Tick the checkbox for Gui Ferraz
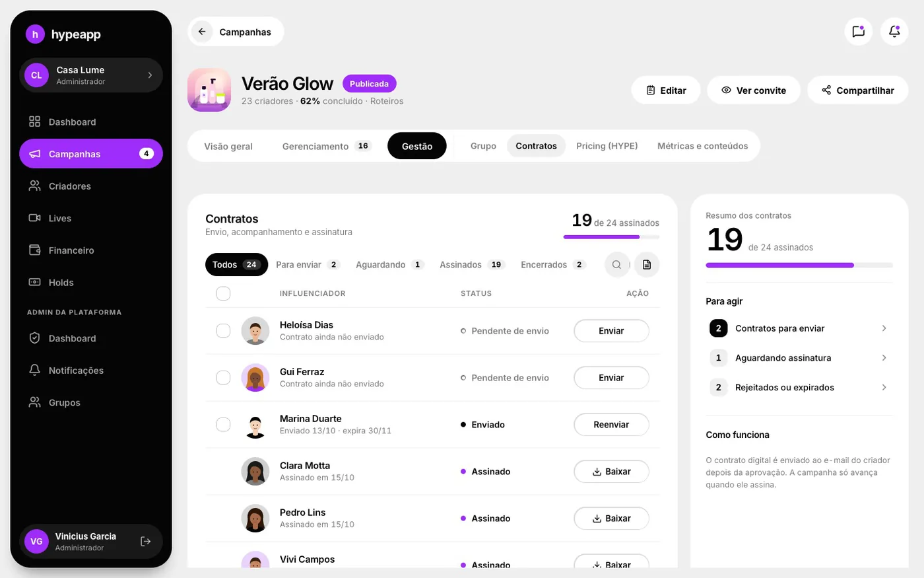This screenshot has height=578, width=924. coord(224,378)
